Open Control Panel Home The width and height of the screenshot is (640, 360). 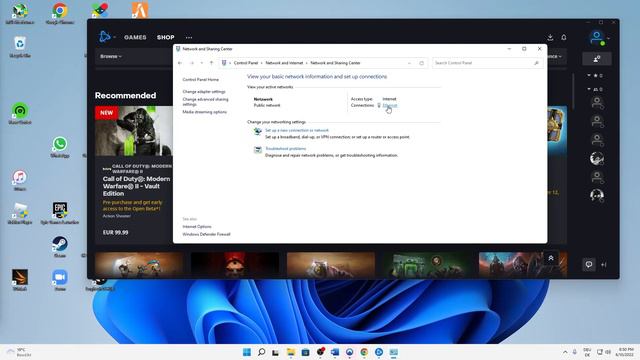pyautogui.click(x=200, y=80)
